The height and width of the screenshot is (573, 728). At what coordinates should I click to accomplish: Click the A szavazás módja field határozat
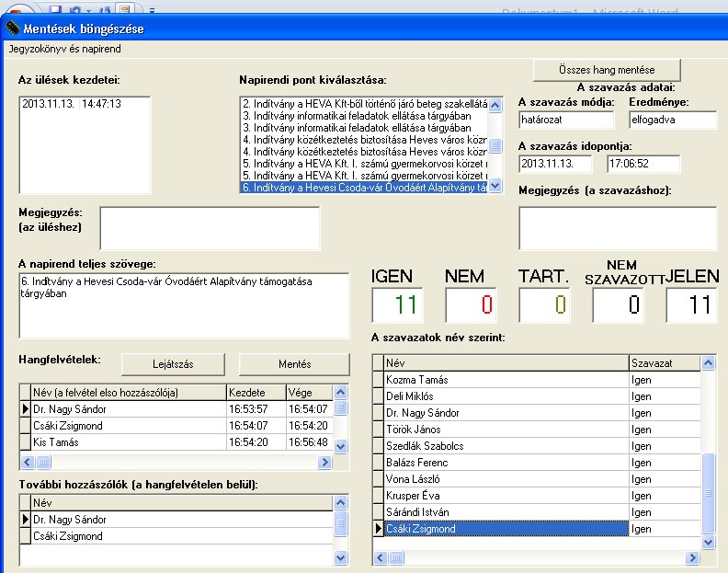click(x=566, y=120)
